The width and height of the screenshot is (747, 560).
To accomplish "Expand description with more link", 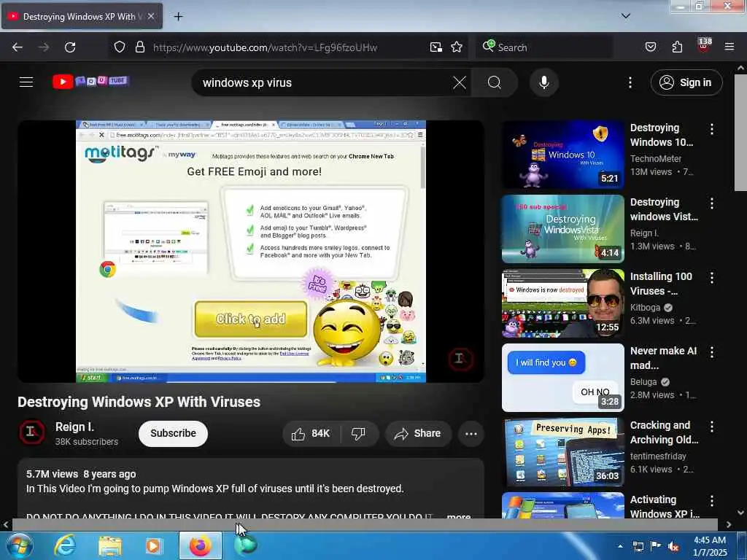I will click(459, 516).
